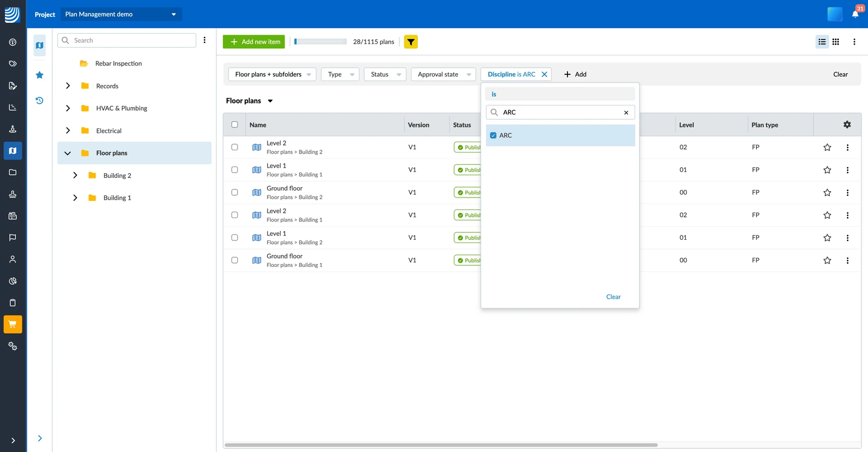Toggle select-all checkbox in table header
Screen dimensions: 868x452
[234, 125]
